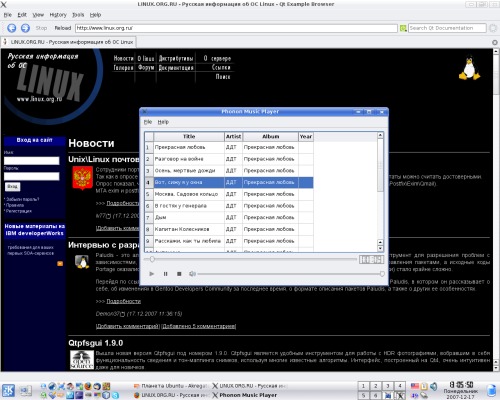This screenshot has height=400, width=500.
Task: Click the penguin image beside Paludis interview
Action: 82,262
